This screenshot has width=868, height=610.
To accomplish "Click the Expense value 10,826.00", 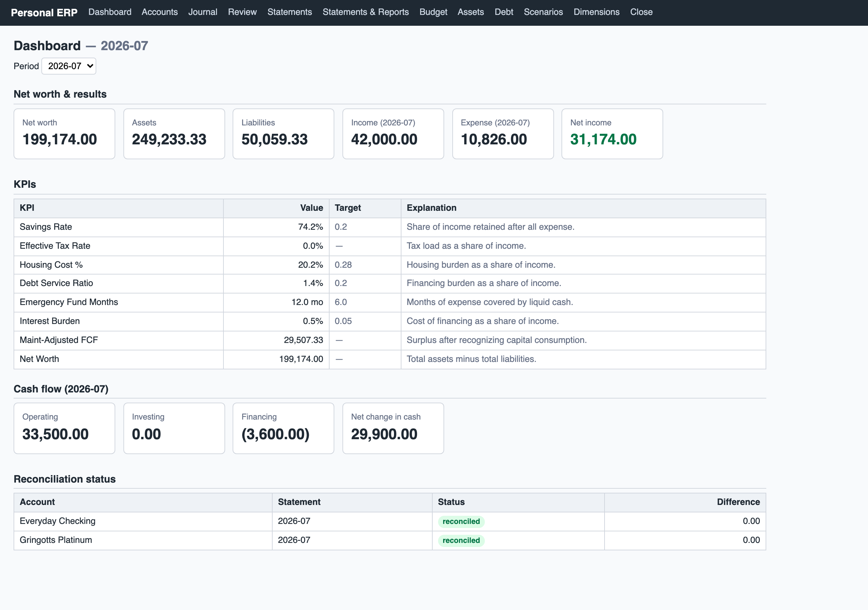I will coord(494,140).
